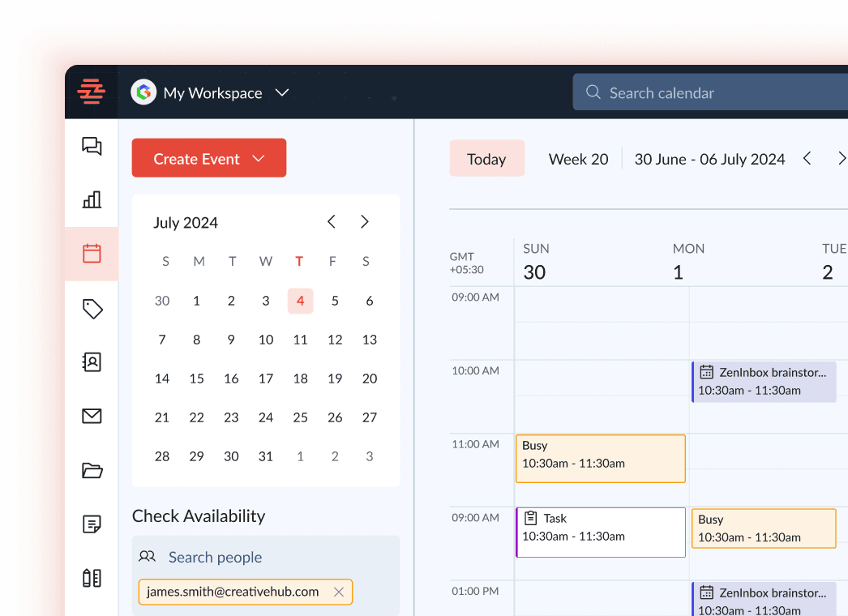
Task: Open the contacts address book icon
Action: pyautogui.click(x=92, y=361)
